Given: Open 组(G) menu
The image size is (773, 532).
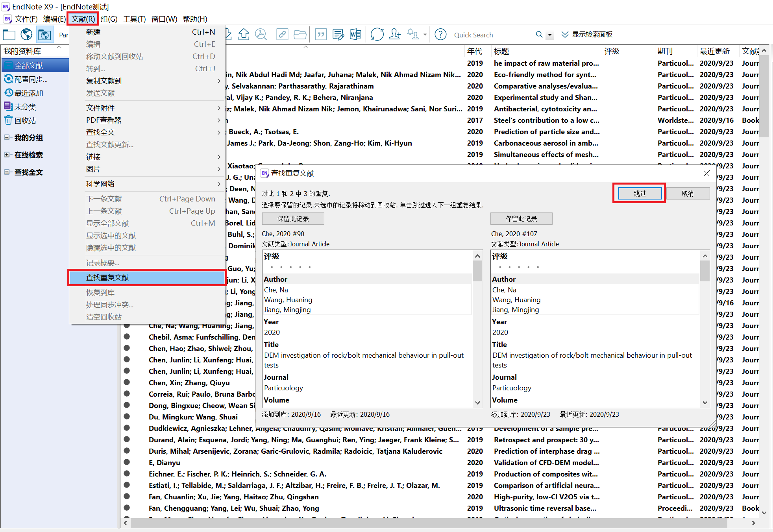Looking at the screenshot, I should point(109,19).
